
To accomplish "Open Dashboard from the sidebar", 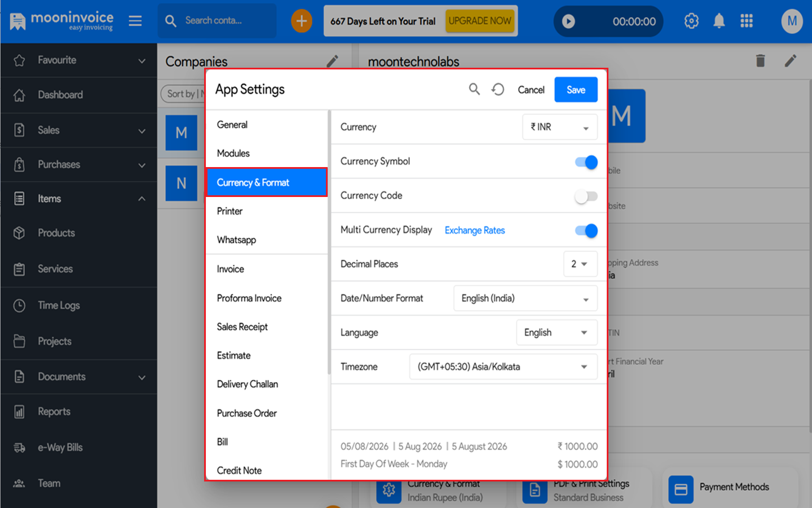I will (x=79, y=95).
